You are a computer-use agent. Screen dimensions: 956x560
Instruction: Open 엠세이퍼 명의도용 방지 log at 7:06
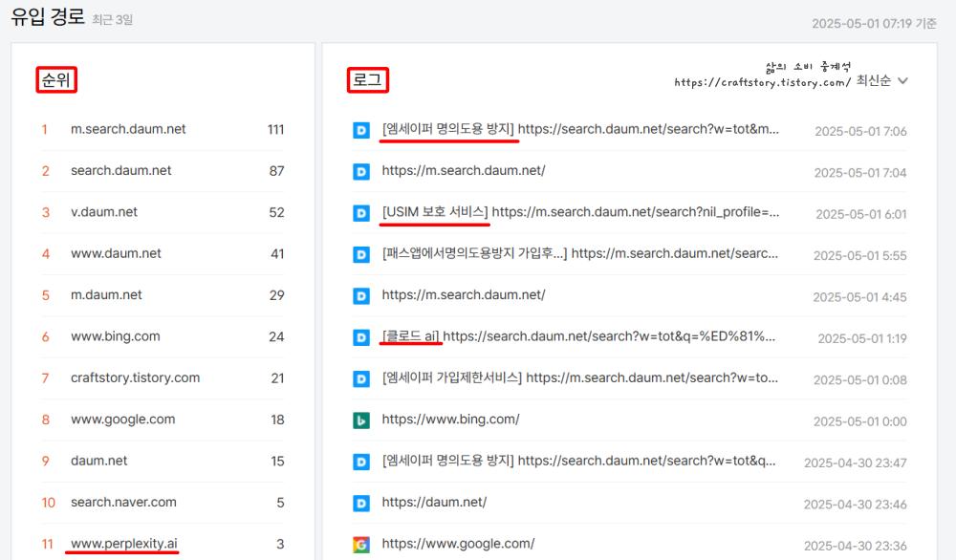(x=580, y=129)
